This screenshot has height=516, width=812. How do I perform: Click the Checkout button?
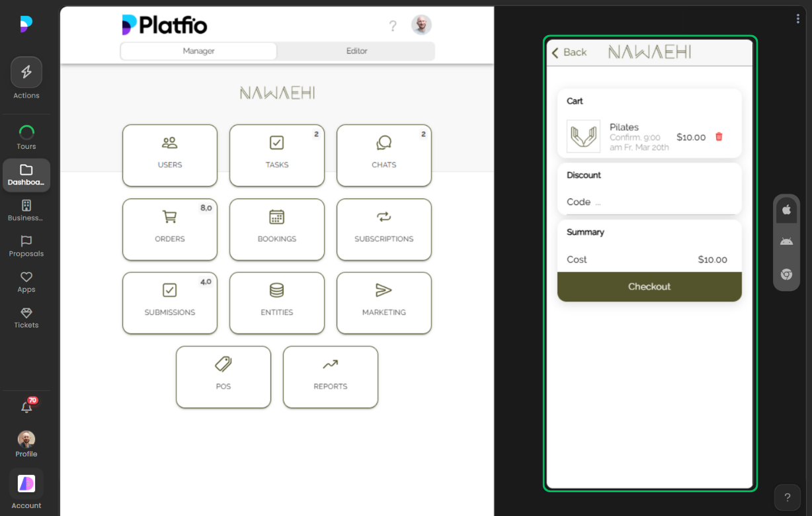(649, 286)
